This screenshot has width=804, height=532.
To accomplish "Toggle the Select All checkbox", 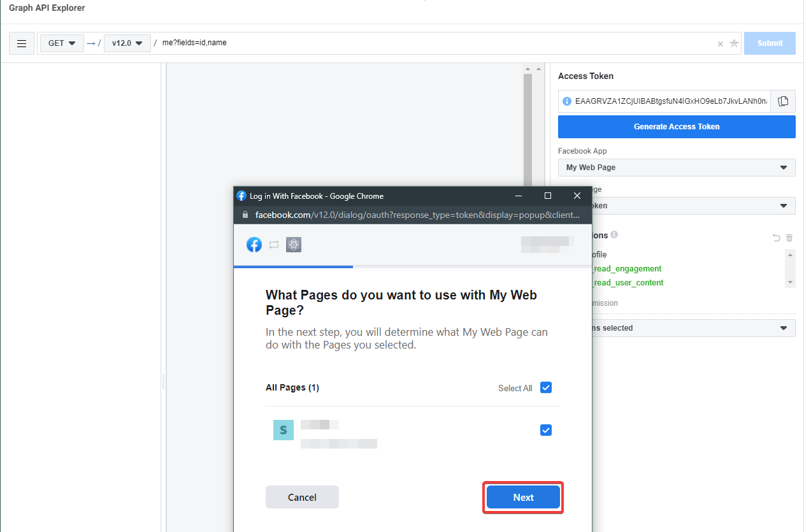I will tap(546, 387).
